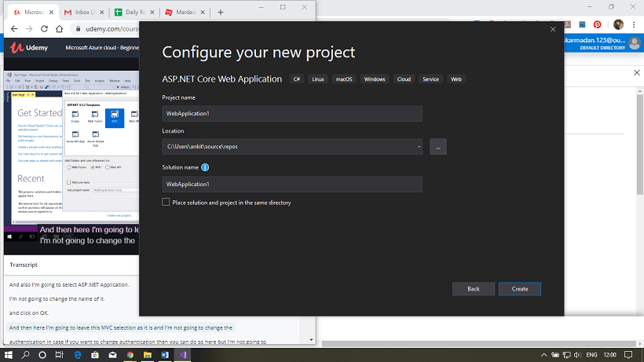
Task: Click the Project name input field
Action: (x=292, y=113)
